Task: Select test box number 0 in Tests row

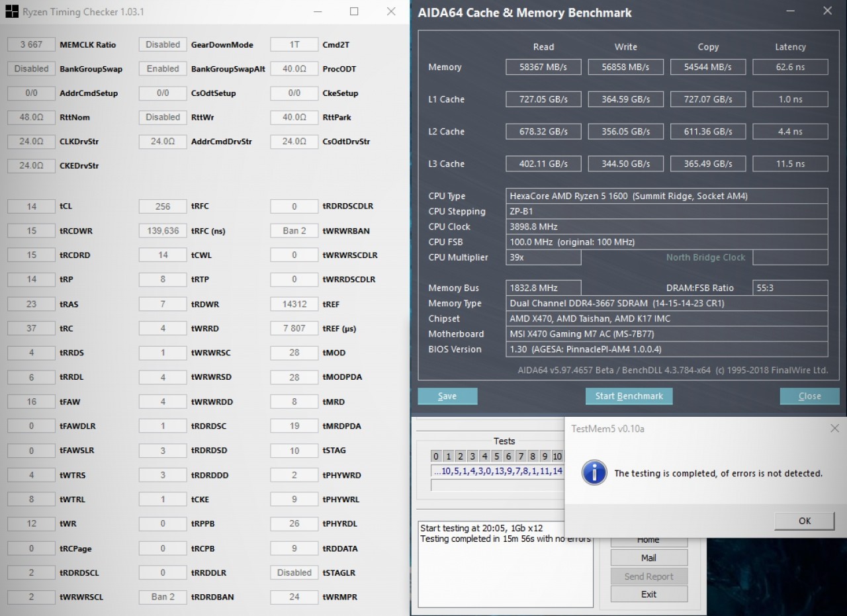Action: click(x=436, y=456)
